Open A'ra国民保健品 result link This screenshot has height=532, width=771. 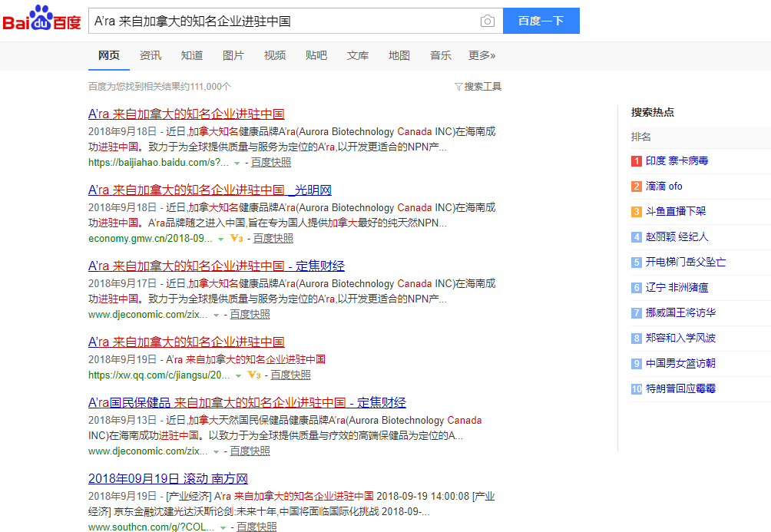coord(247,403)
